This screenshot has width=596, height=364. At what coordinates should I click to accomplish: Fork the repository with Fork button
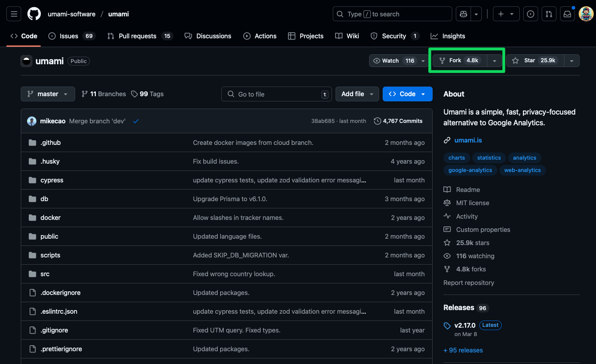tap(460, 61)
